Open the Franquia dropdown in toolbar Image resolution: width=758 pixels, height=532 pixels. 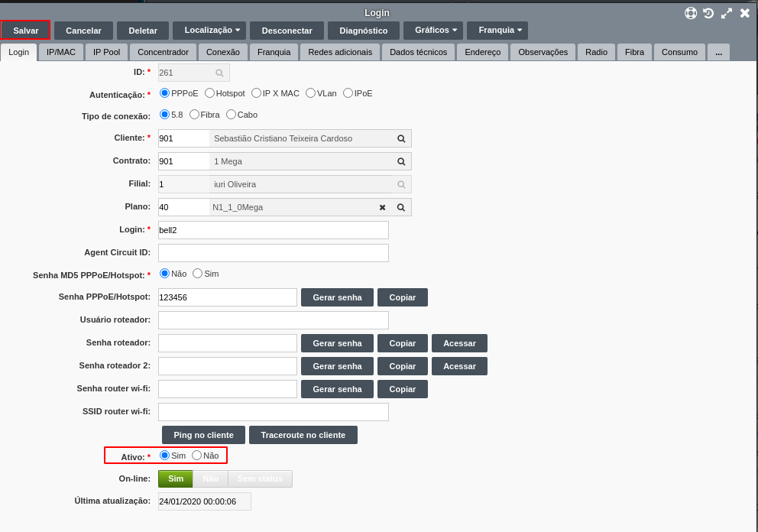click(497, 31)
